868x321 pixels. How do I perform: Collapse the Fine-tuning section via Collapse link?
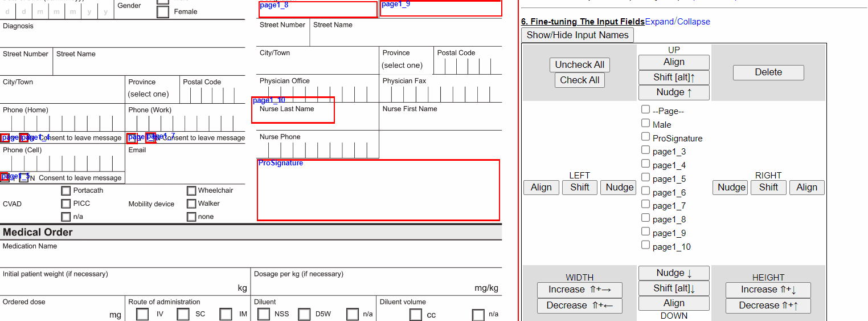(x=694, y=22)
